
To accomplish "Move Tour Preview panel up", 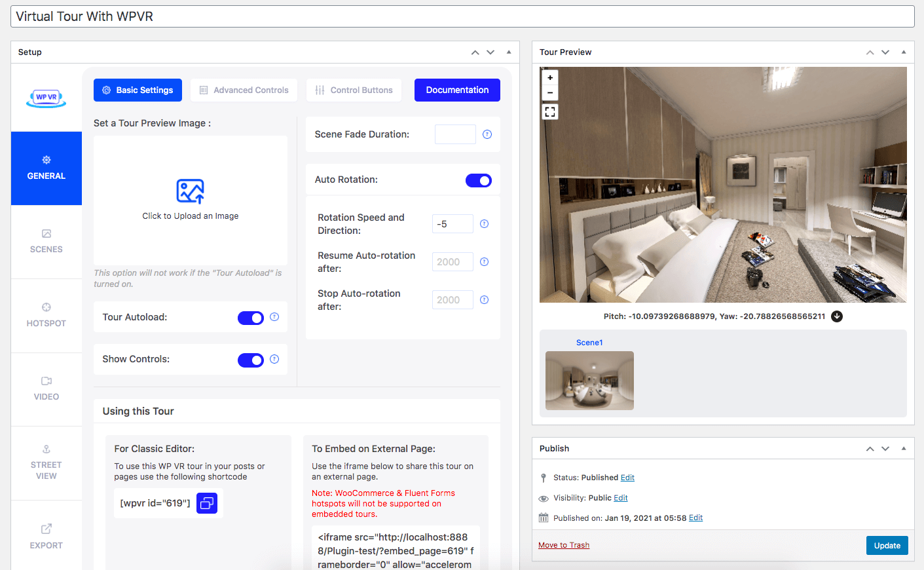I will tap(870, 52).
